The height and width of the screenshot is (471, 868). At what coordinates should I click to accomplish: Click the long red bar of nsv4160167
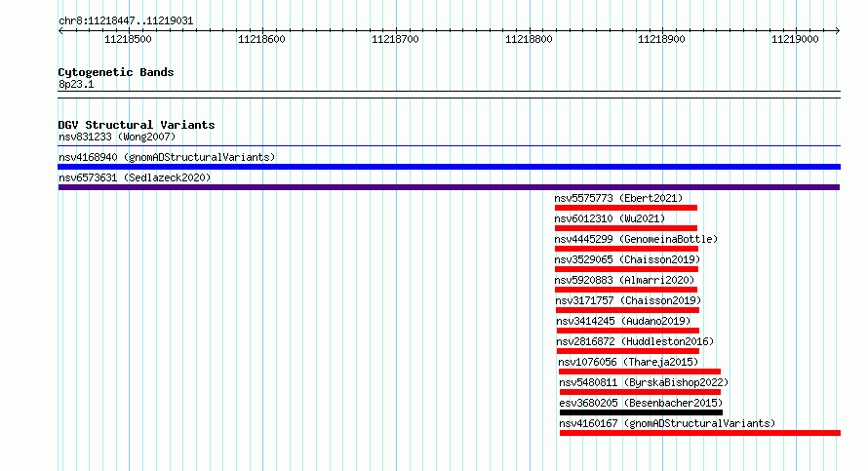pyautogui.click(x=700, y=433)
